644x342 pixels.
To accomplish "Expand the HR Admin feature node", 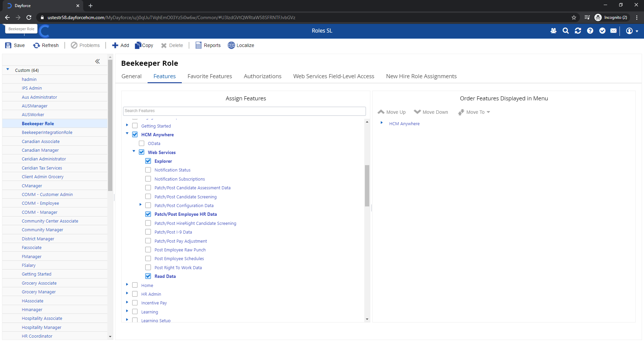I will tap(127, 293).
